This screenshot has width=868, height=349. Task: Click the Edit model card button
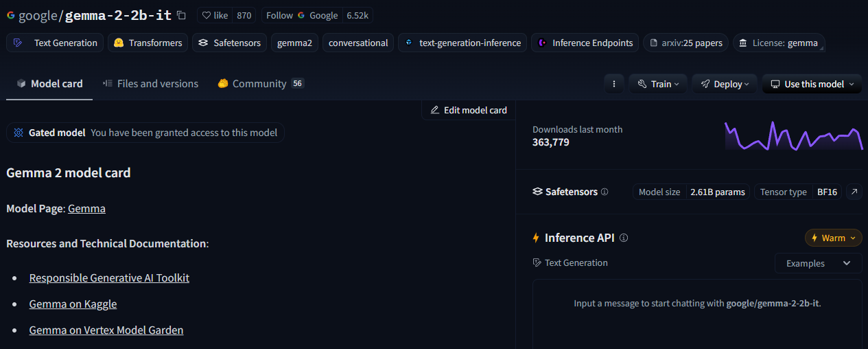pyautogui.click(x=469, y=110)
